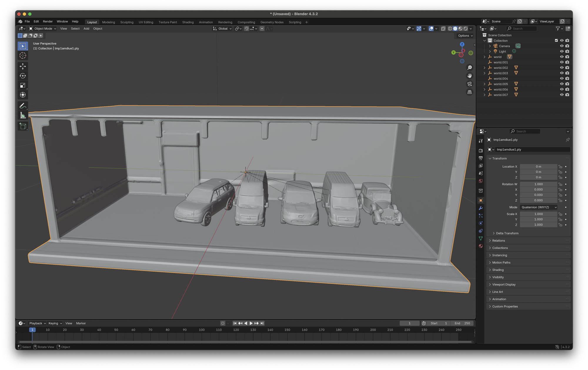
Task: Open rotation Mode Quaternion dropdown
Action: click(539, 207)
